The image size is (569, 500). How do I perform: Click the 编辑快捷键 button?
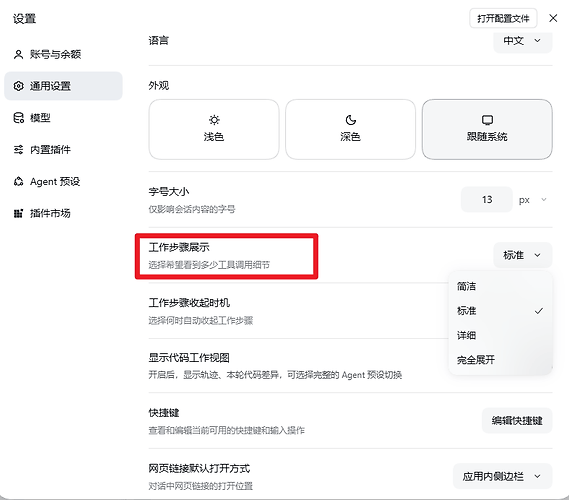tap(517, 421)
